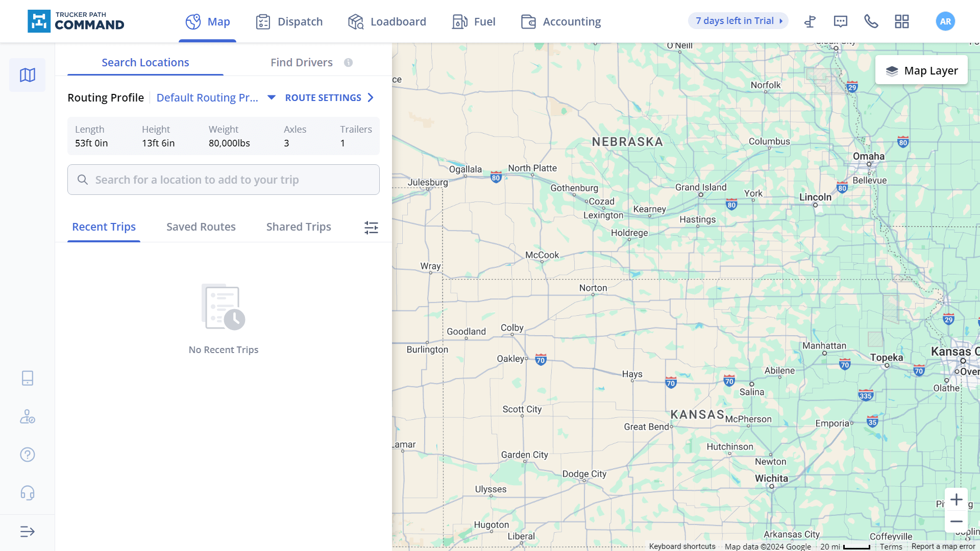Select the Loadboard icon
Image resolution: width=980 pixels, height=551 pixels.
(x=355, y=21)
